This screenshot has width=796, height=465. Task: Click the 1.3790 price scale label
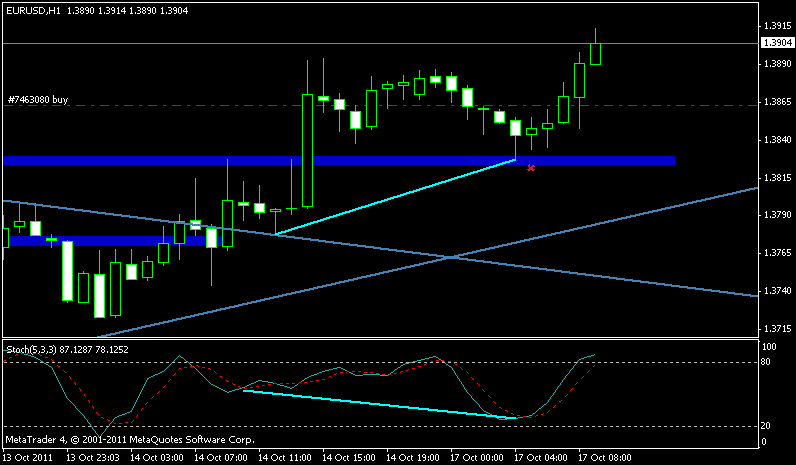(778, 215)
